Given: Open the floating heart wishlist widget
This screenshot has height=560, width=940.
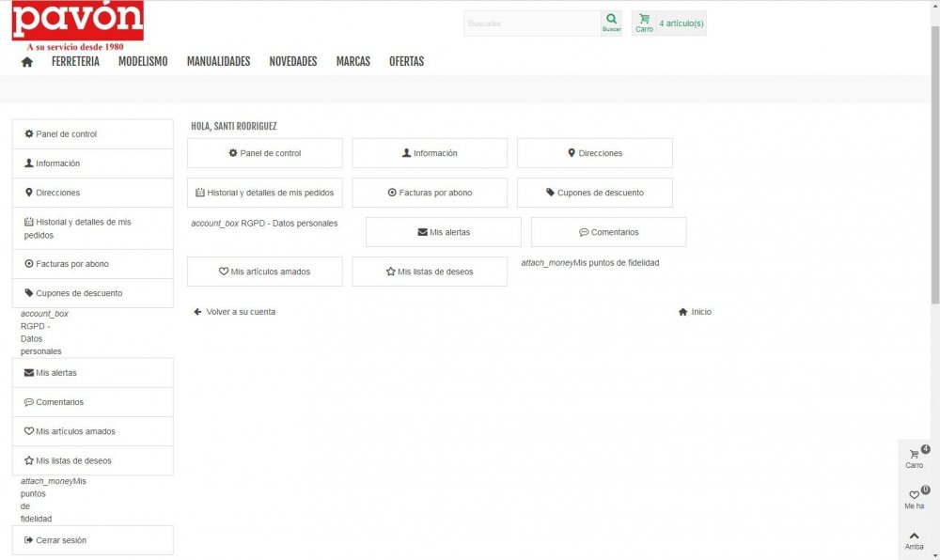Looking at the screenshot, I should coord(915,499).
